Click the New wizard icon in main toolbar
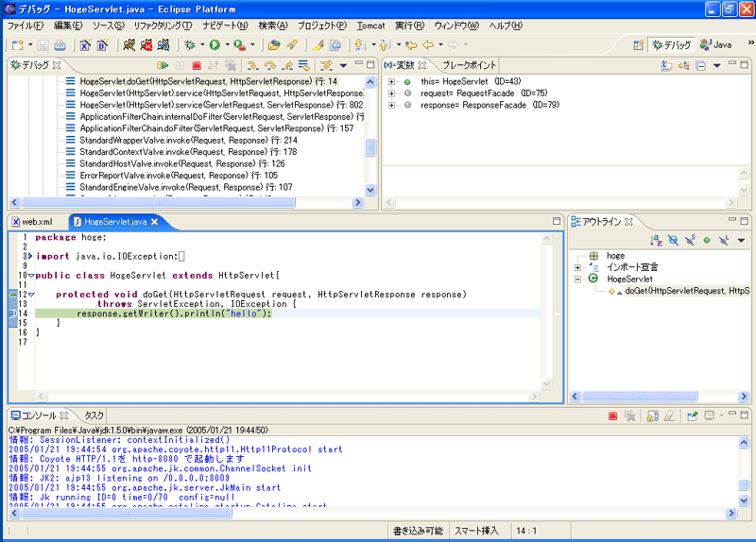Image resolution: width=756 pixels, height=542 pixels. coord(18,45)
